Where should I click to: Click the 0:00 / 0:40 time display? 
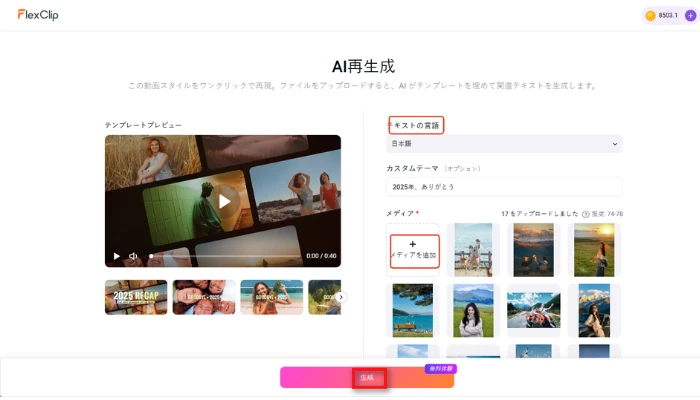tap(321, 256)
